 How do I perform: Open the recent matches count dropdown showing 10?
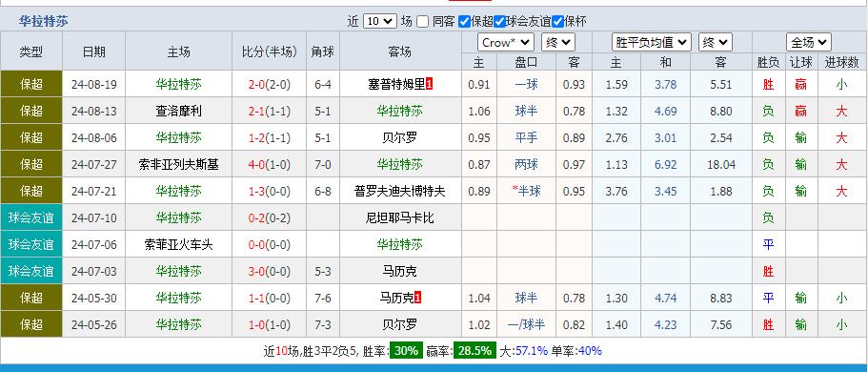380,22
